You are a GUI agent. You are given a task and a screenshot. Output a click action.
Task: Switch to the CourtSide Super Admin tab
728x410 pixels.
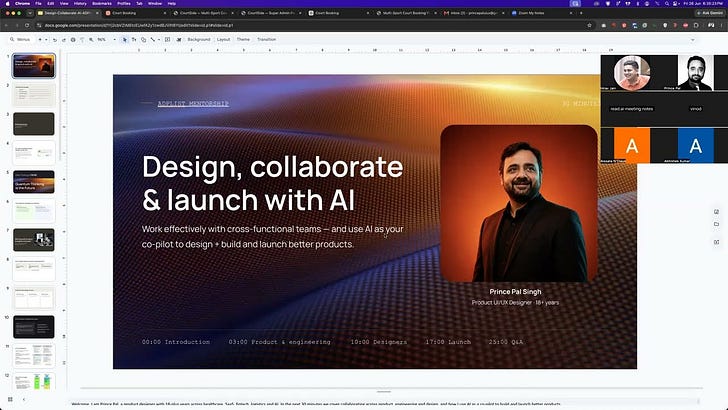point(269,13)
